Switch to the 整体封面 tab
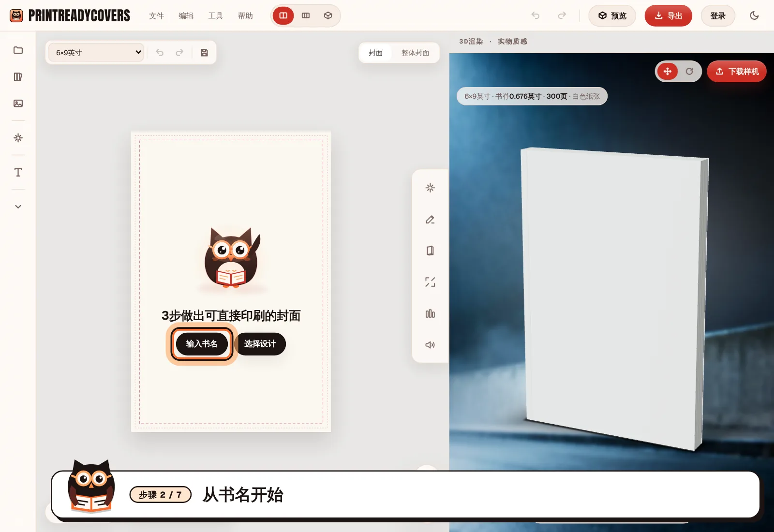Image resolution: width=774 pixels, height=532 pixels. point(415,53)
